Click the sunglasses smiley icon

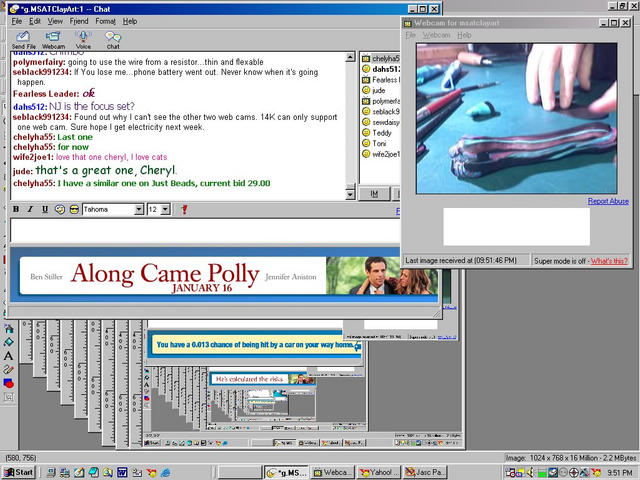tap(74, 209)
